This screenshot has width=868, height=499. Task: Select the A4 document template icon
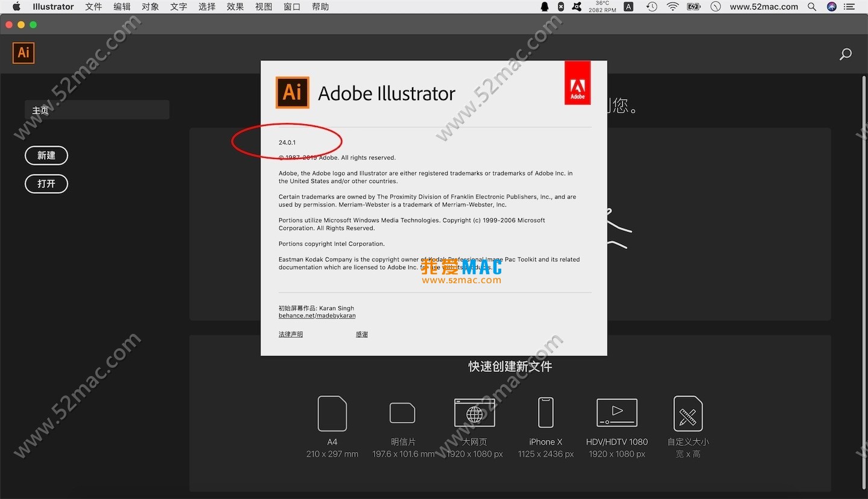[332, 413]
